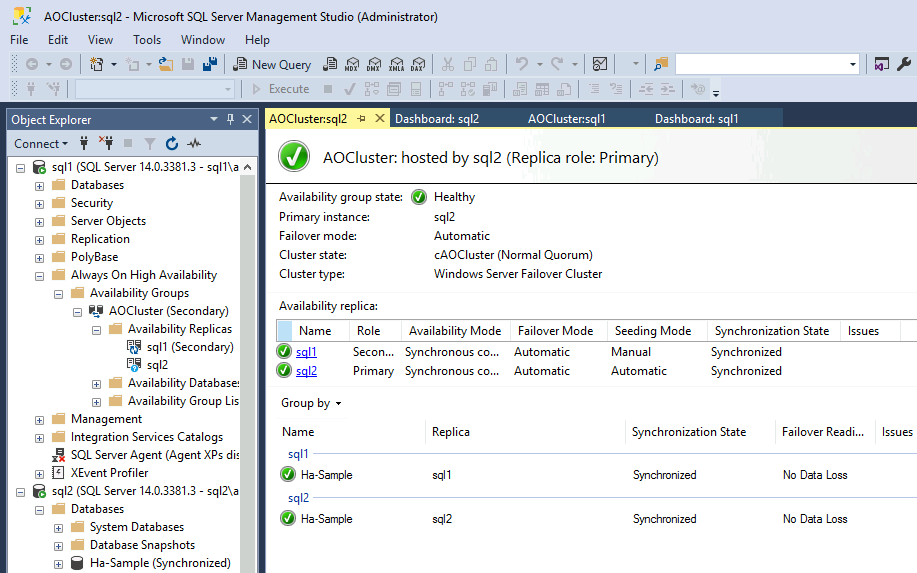Expand the Security folder
The height and width of the screenshot is (573, 917).
pyautogui.click(x=39, y=204)
